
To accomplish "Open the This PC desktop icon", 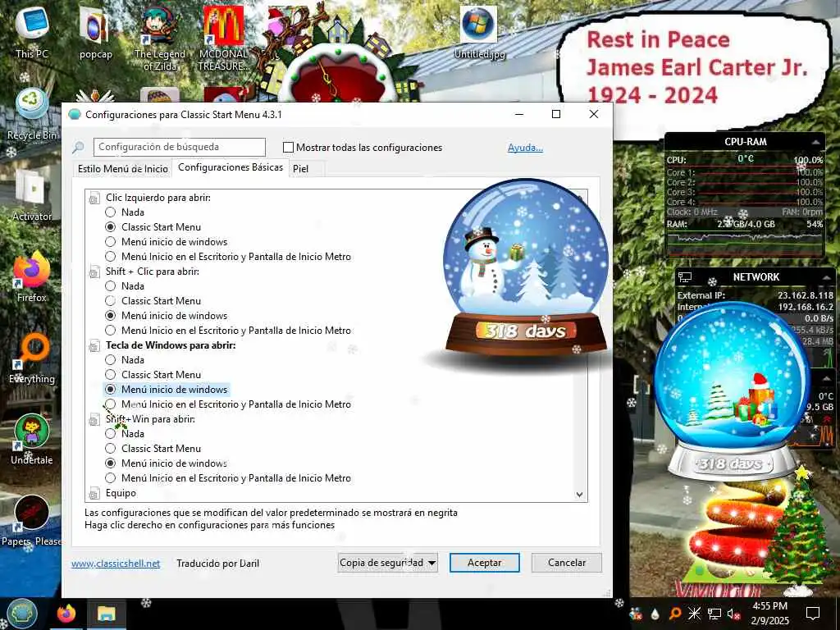I will [32, 32].
